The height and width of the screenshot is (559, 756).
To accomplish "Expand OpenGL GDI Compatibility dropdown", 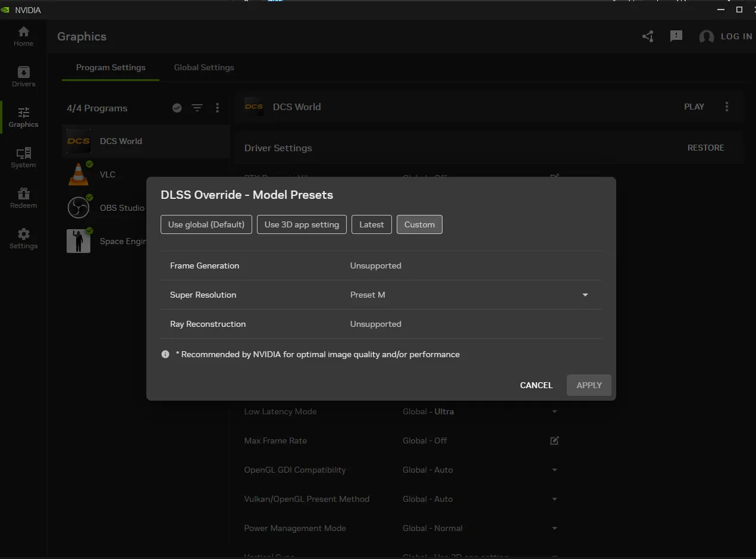I will (x=554, y=470).
